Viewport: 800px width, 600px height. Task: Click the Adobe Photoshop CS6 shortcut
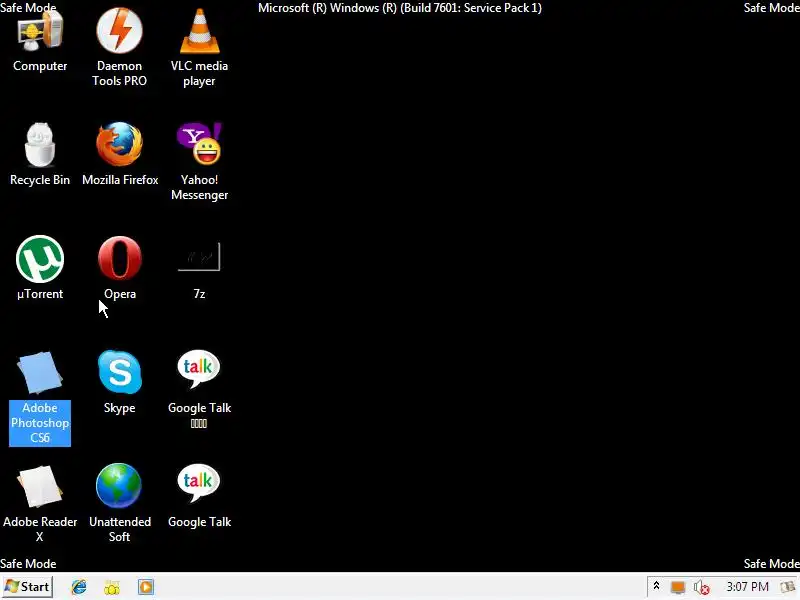click(x=40, y=398)
